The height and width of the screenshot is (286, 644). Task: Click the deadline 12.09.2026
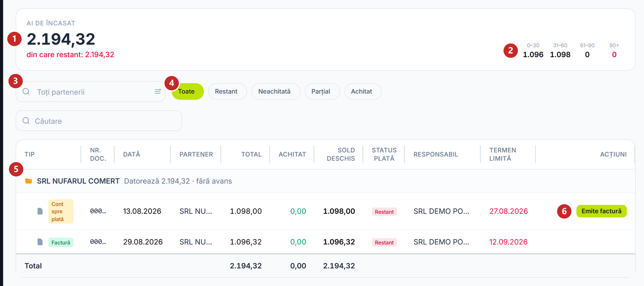tap(508, 242)
